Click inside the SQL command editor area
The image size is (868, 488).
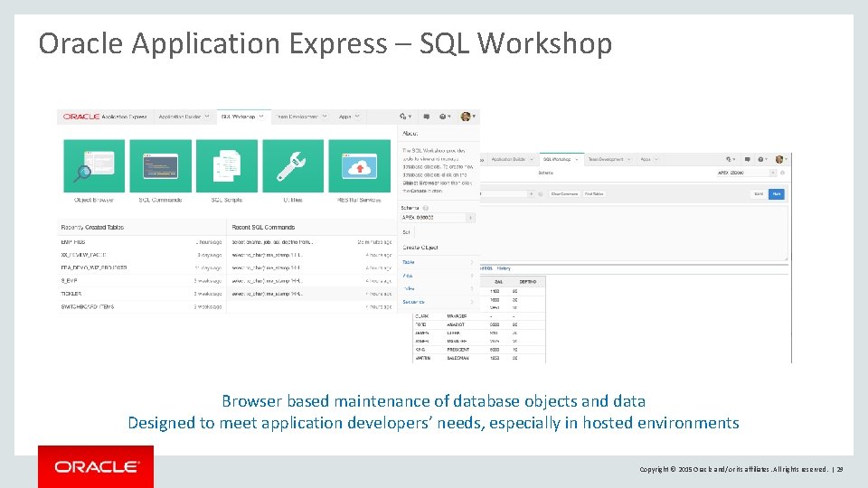[x=633, y=231]
